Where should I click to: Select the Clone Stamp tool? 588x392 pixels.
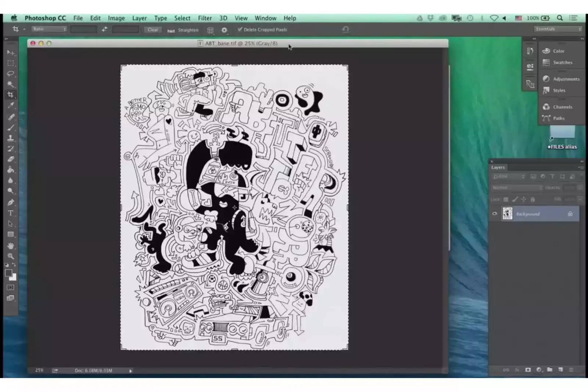coord(11,138)
